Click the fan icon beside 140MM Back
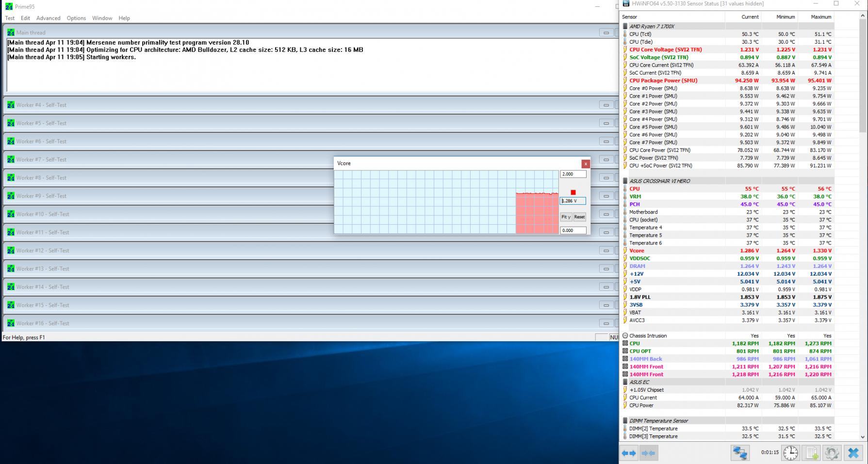The image size is (868, 464). [625, 359]
